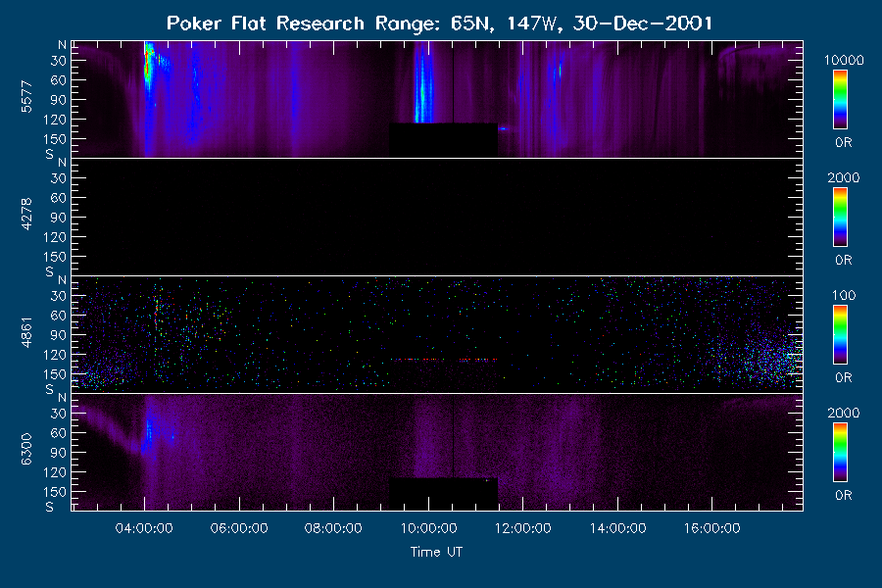The width and height of the screenshot is (882, 588).
Task: Click the 10000 colour scale maximum label
Action: [844, 60]
